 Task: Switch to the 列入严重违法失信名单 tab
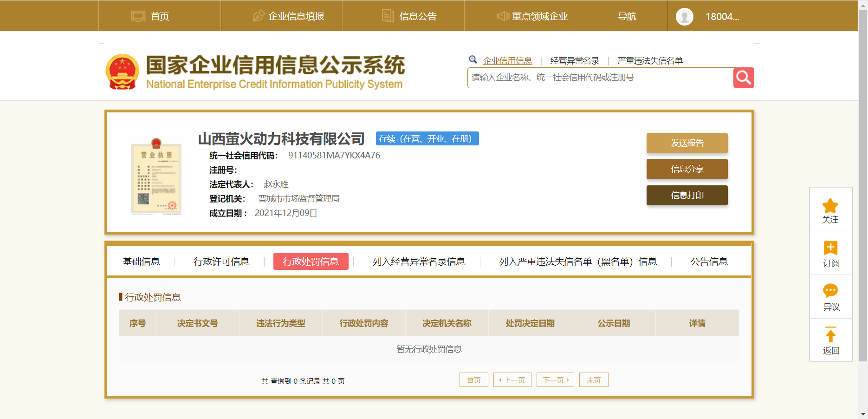pos(578,262)
